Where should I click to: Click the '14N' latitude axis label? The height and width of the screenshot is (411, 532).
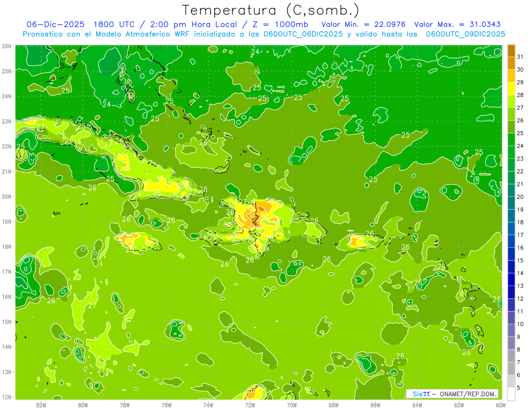pyautogui.click(x=7, y=347)
